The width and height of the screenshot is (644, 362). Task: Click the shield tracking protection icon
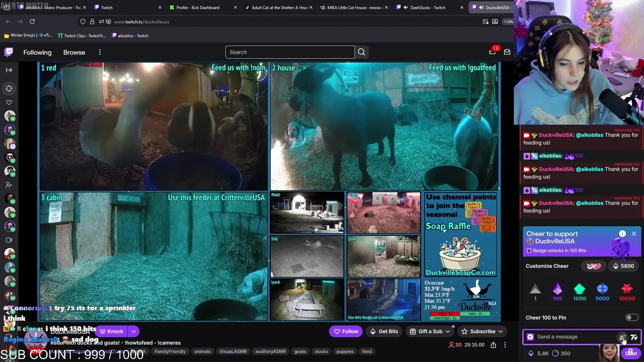click(83, 22)
